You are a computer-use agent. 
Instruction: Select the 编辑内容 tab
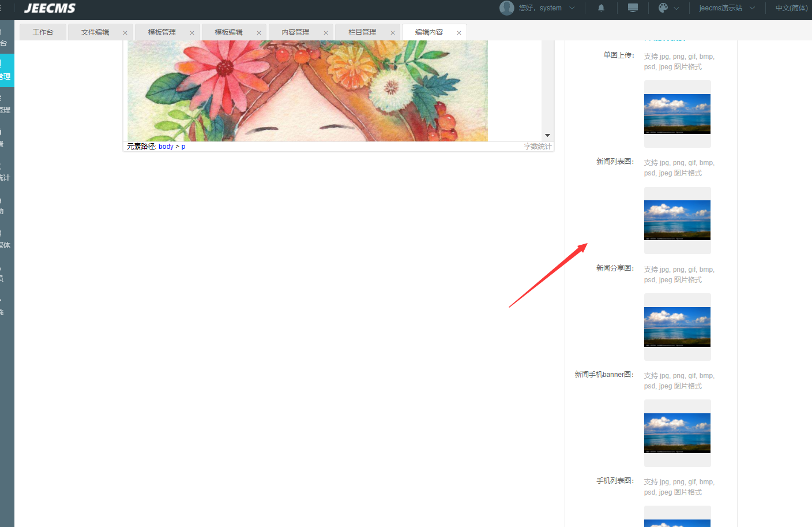pyautogui.click(x=429, y=32)
